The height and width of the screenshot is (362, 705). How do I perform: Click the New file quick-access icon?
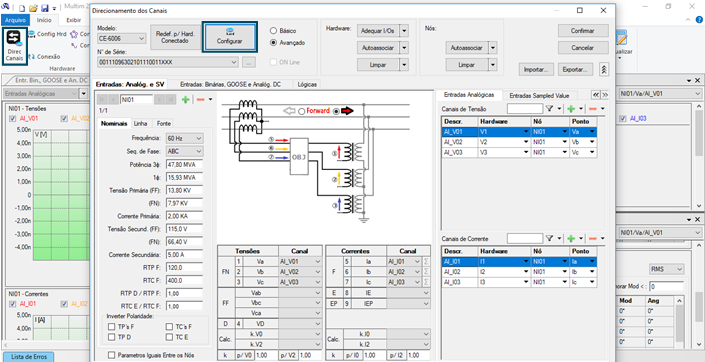pyautogui.click(x=22, y=8)
